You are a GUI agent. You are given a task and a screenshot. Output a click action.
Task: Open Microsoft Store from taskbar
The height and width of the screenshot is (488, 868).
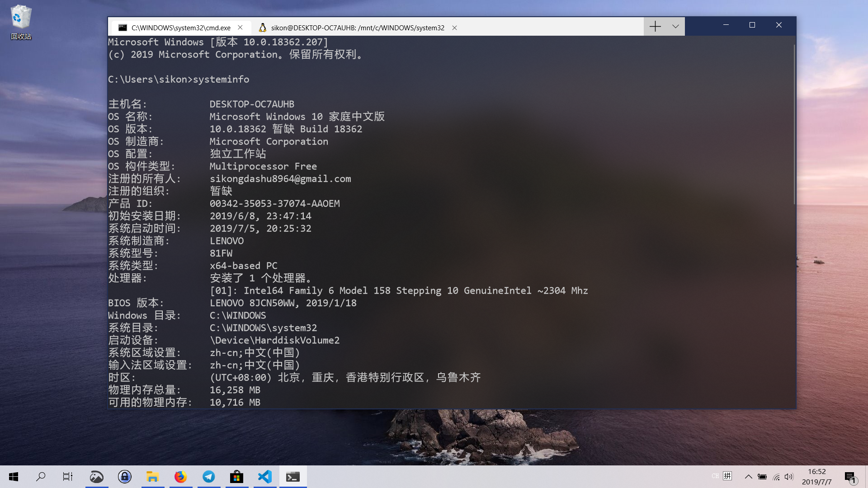[236, 477]
